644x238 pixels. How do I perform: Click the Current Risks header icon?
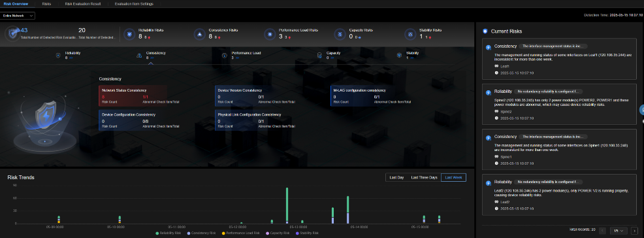point(485,31)
